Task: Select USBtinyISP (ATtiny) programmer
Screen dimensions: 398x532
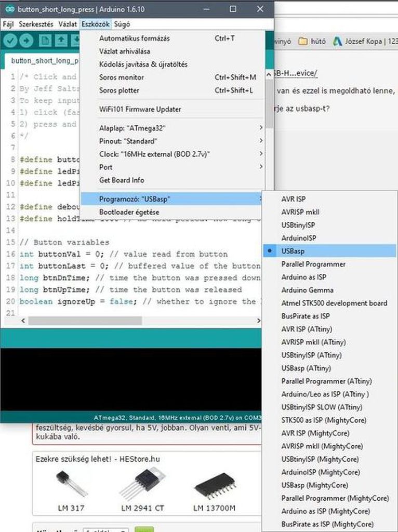Action: point(329,355)
